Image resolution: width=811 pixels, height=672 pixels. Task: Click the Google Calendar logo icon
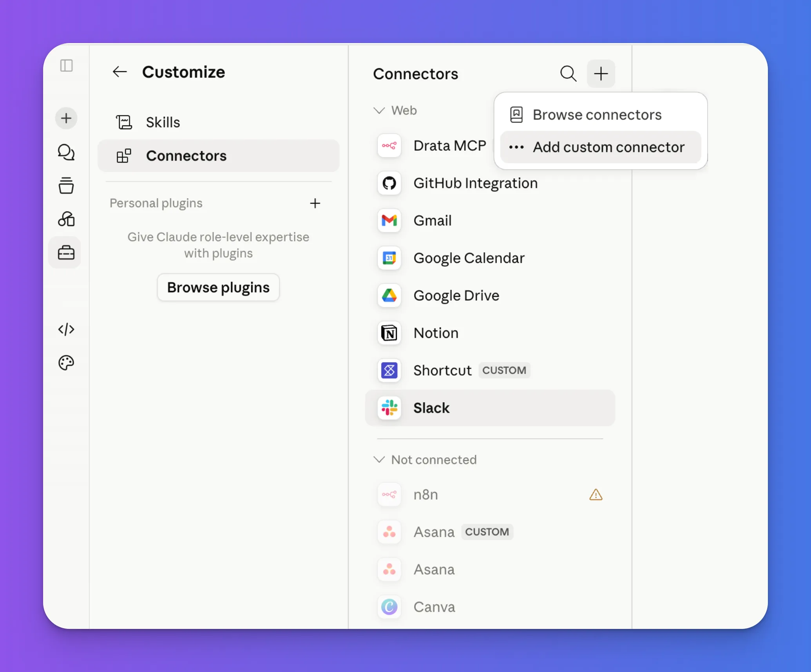pos(389,258)
